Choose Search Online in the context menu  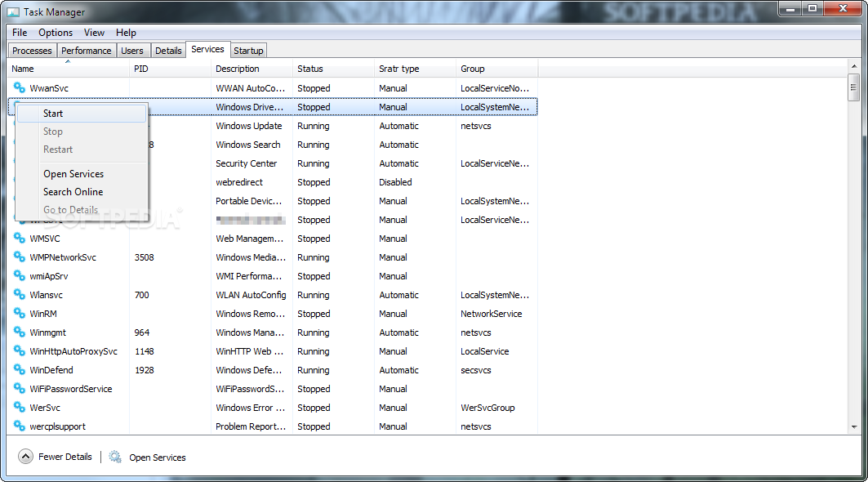pyautogui.click(x=82, y=192)
